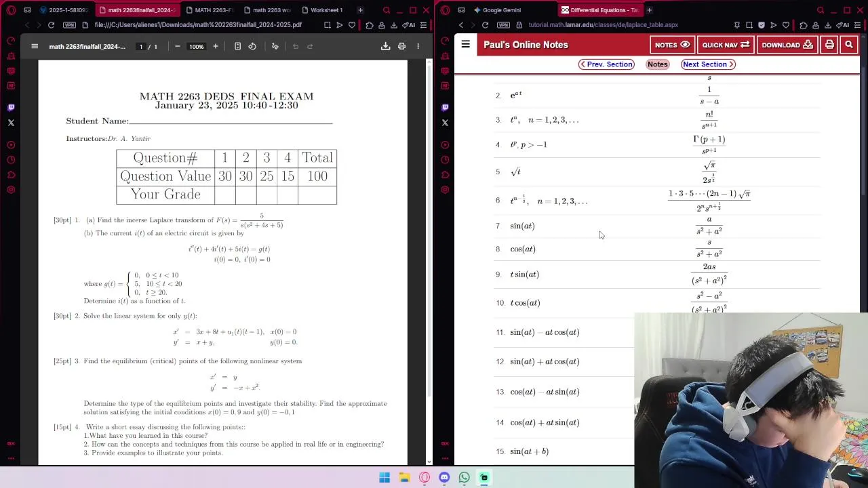Screen dimensions: 868x488
Task: Open File Explorer from taskbar
Action: click(404, 477)
